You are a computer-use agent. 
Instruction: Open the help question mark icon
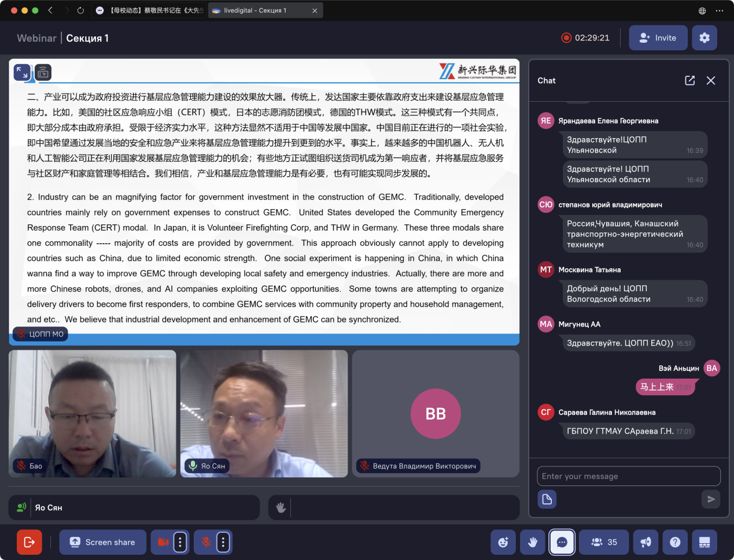coord(675,542)
